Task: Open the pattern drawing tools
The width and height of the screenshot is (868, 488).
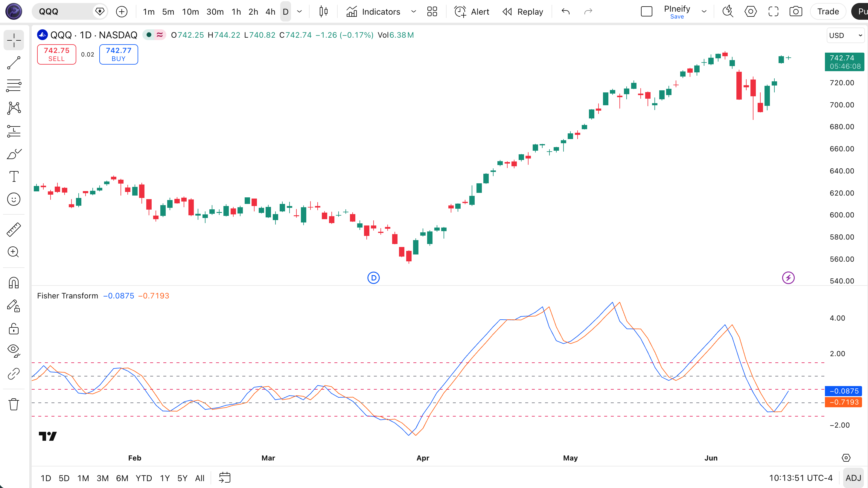Action: [14, 108]
